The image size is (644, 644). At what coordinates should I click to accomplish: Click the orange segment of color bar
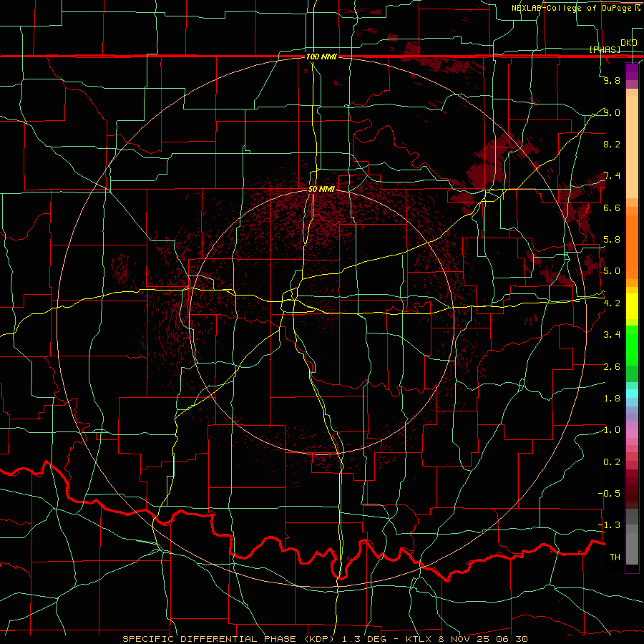632,246
